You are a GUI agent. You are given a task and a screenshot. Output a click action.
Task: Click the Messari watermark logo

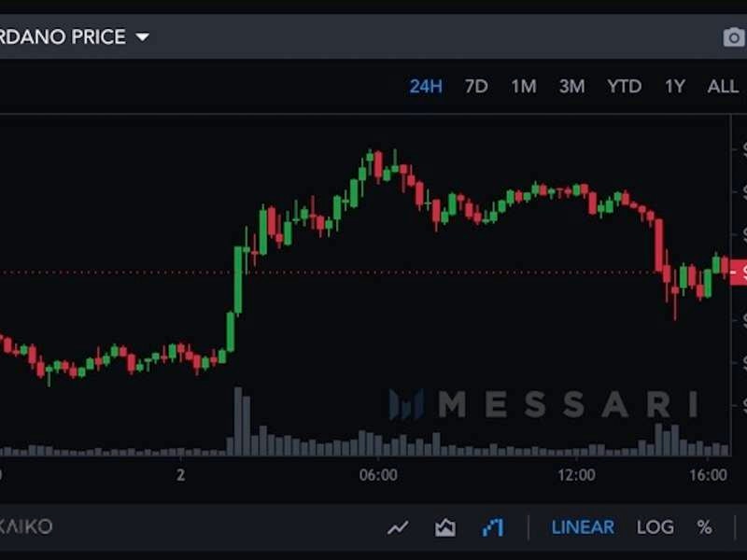pyautogui.click(x=543, y=404)
